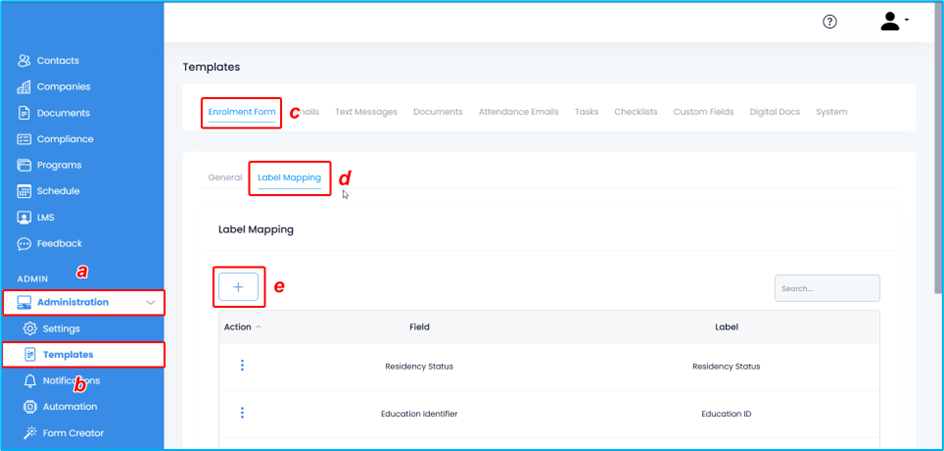Open action menu for Residency Status row
The image size is (944, 451).
242,366
